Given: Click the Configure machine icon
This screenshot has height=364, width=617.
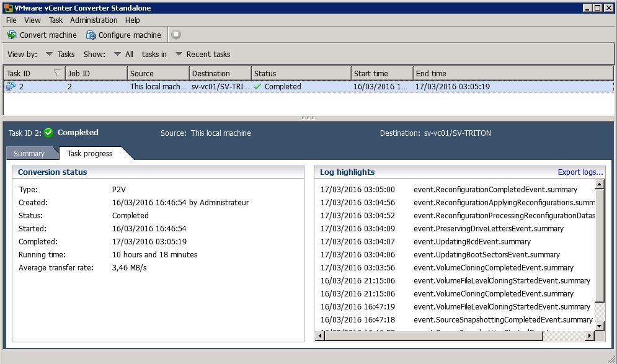Looking at the screenshot, I should (91, 35).
